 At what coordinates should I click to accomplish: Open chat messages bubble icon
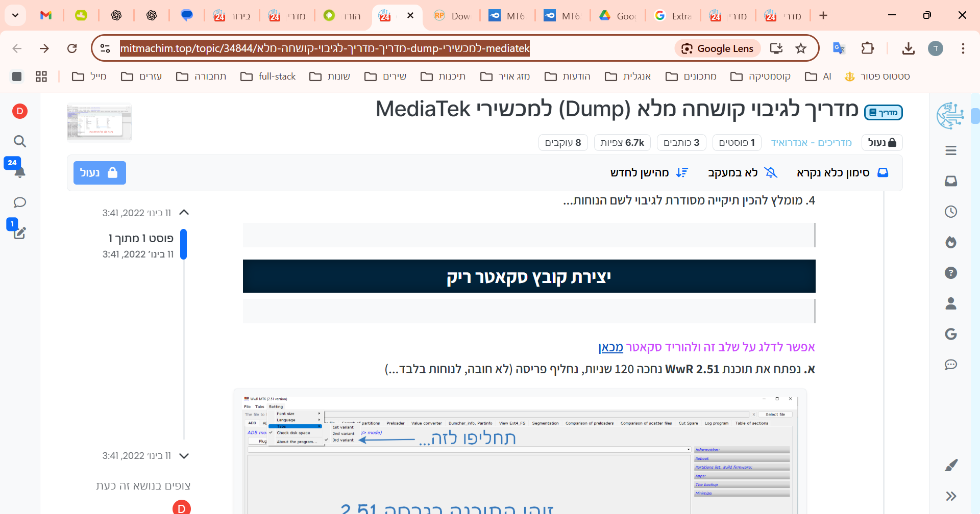click(20, 202)
